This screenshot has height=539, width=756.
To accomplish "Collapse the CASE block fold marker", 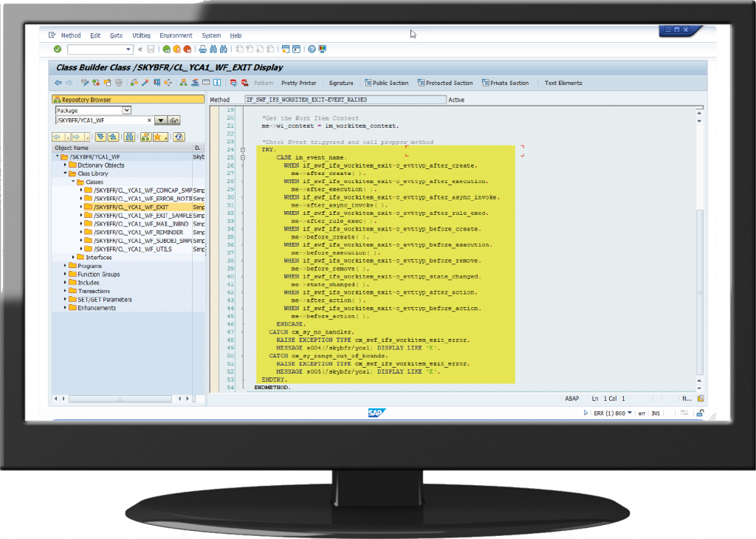I will point(243,158).
